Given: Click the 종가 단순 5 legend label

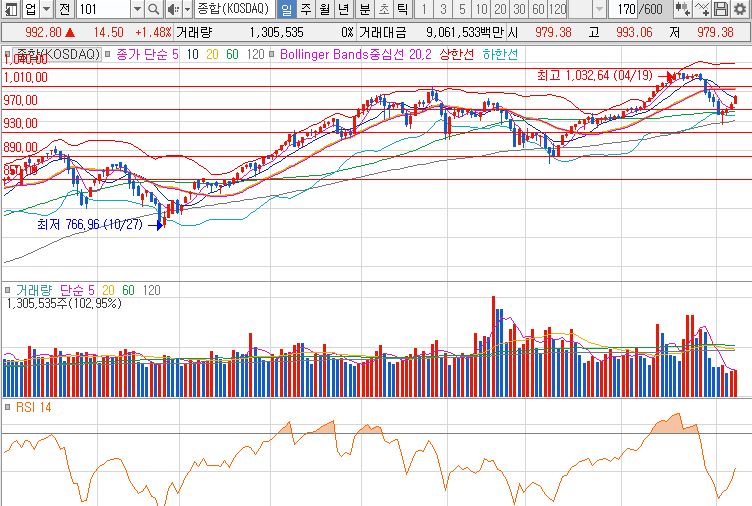Looking at the screenshot, I should 147,54.
